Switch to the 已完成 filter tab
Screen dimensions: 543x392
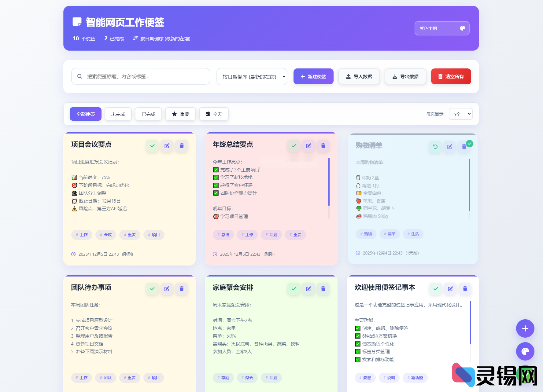pos(148,114)
